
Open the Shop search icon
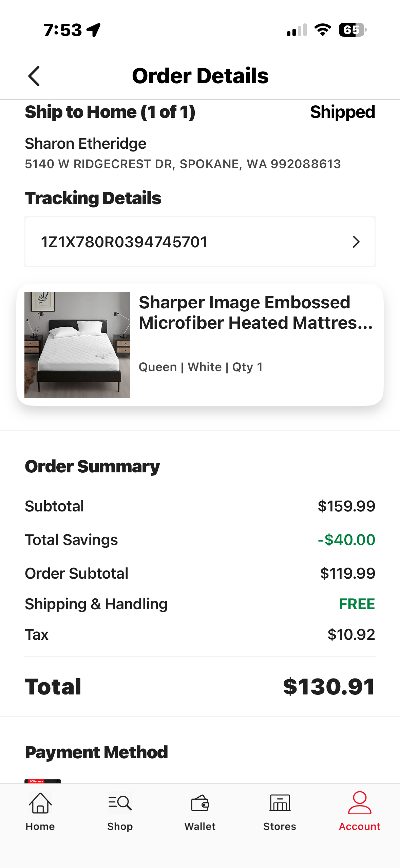120,803
